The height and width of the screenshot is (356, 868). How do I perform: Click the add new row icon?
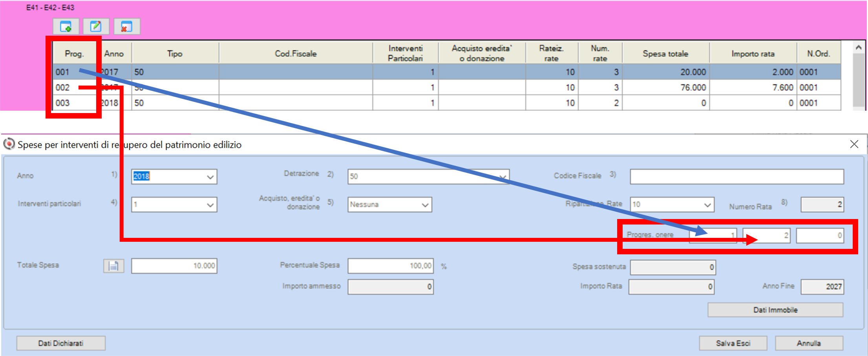pos(66,27)
